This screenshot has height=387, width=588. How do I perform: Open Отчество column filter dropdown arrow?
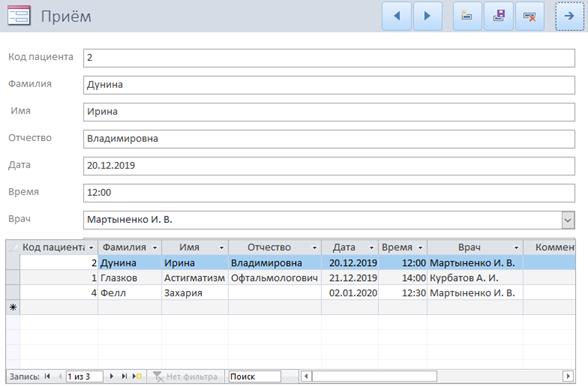tap(315, 248)
